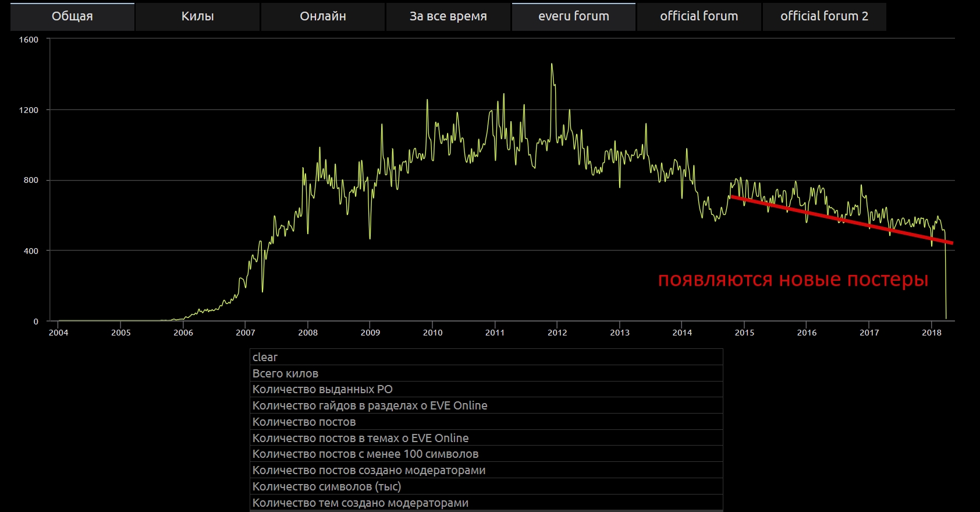Pick Количество символов (тыс)
Viewport: 980px width, 512px height.
coord(487,486)
